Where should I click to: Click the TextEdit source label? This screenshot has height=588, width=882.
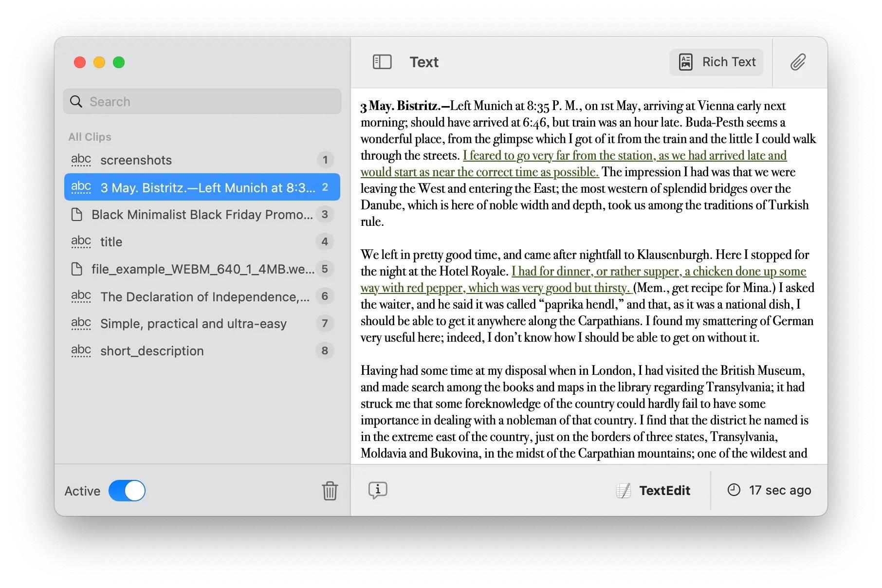coord(664,490)
